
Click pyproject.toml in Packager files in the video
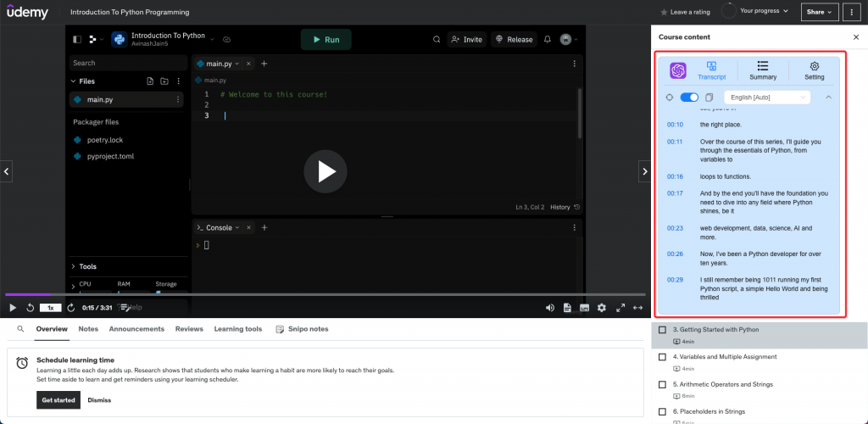tap(110, 157)
